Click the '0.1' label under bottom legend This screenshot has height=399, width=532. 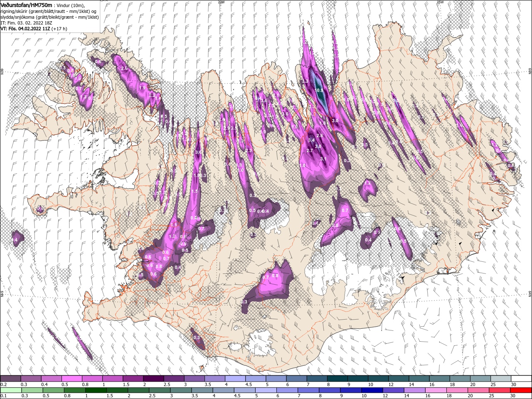(x=3, y=396)
